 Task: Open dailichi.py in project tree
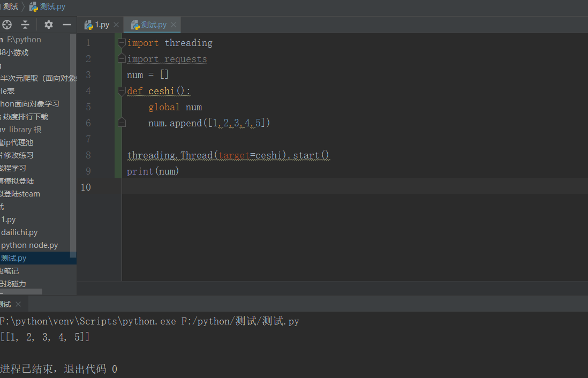tap(19, 232)
